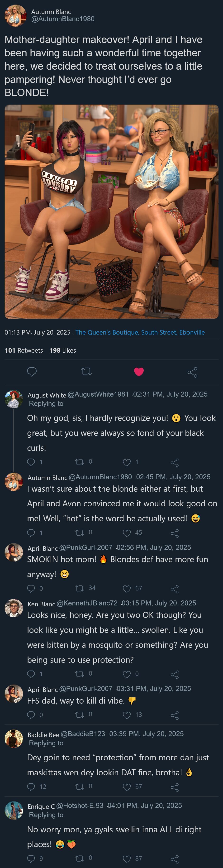View the 198 Likes list
Viewport: 223px width, 868px height.
coord(63,350)
